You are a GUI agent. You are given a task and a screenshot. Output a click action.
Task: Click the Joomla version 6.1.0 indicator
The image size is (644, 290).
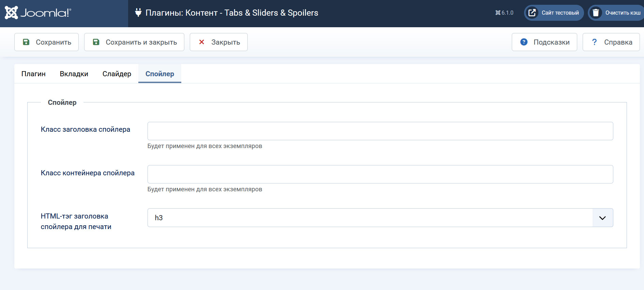[x=504, y=13]
